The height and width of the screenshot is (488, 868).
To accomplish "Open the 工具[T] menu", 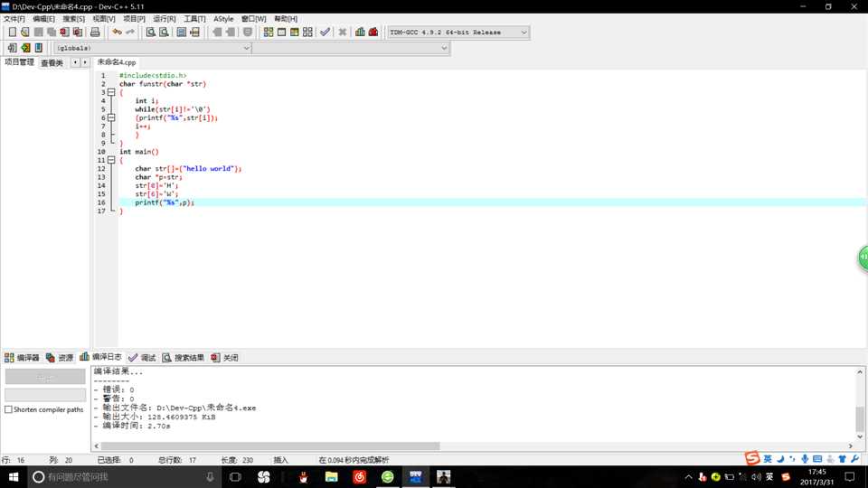I will pyautogui.click(x=194, y=19).
